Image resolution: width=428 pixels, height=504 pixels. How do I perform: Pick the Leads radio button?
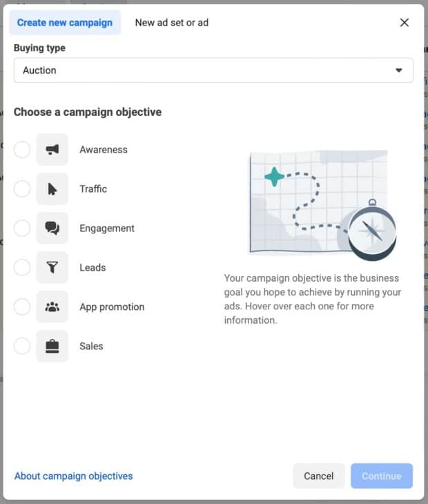(22, 268)
